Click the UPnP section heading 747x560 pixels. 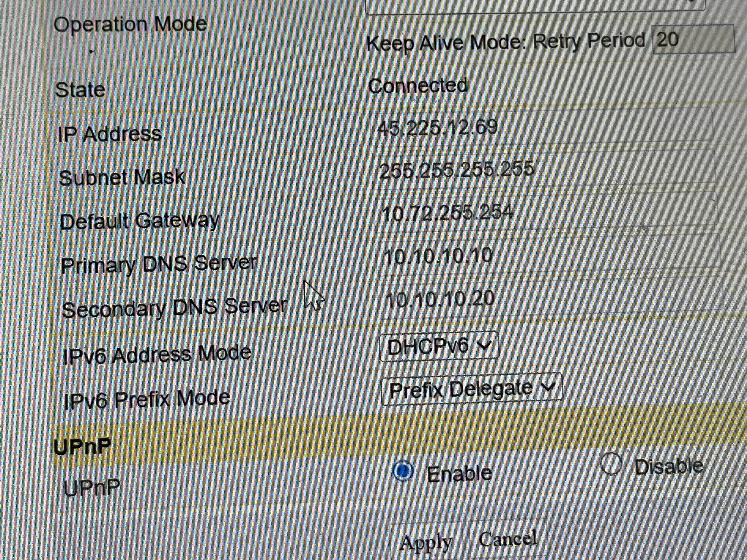pyautogui.click(x=82, y=447)
